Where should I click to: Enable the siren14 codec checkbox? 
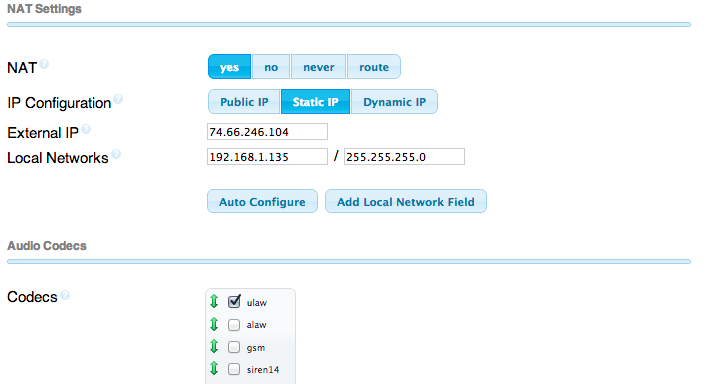(234, 369)
